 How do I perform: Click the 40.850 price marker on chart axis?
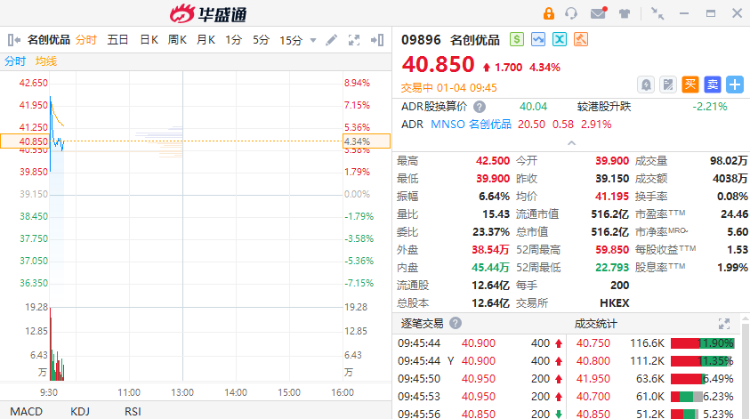(25, 142)
